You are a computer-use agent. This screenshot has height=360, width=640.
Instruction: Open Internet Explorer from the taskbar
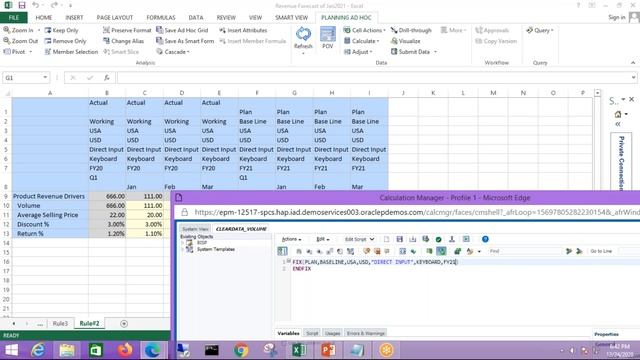(38, 350)
